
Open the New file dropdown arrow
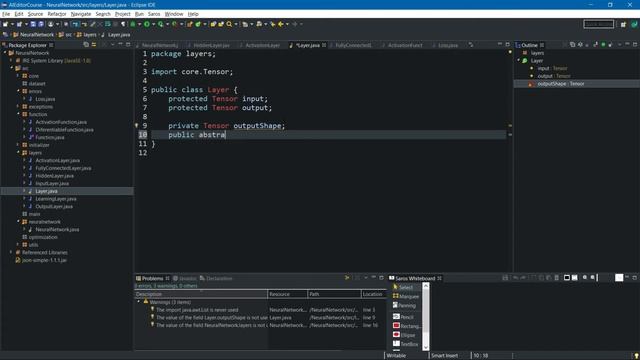point(12,24)
